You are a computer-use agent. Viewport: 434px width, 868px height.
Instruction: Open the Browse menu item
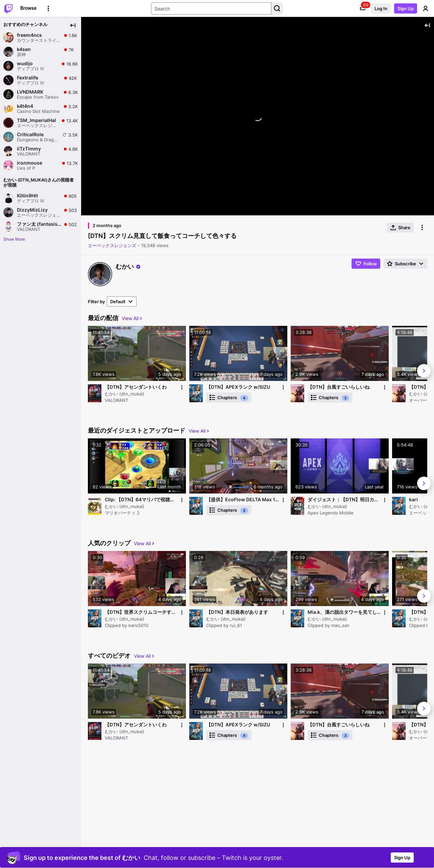[28, 8]
